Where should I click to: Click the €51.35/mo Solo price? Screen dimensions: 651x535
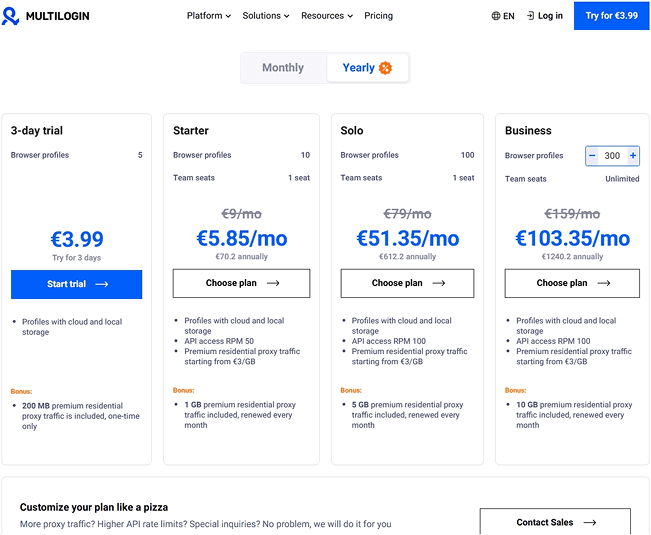coord(408,239)
